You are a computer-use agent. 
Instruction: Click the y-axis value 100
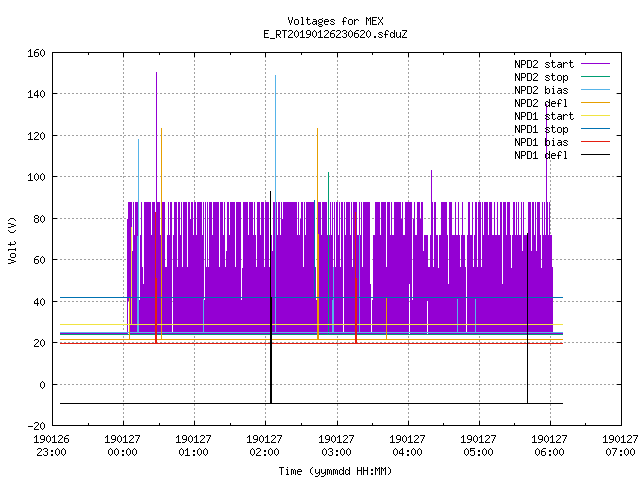click(36, 177)
